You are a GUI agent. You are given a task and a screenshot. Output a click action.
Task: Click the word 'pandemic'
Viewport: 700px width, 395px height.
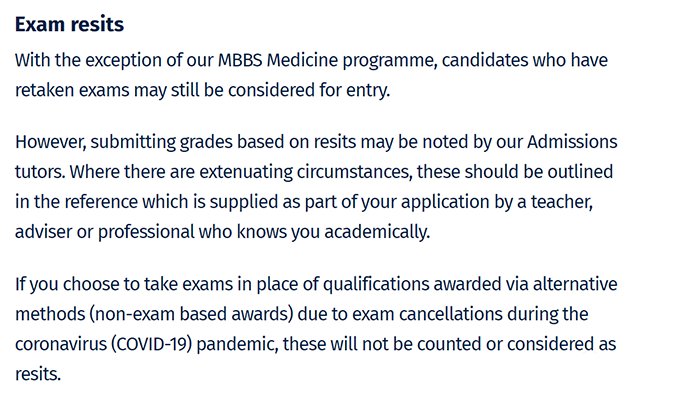pyautogui.click(x=237, y=344)
